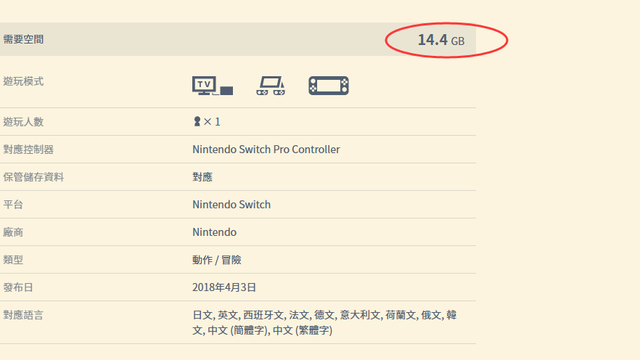Click the TV mode icon
Viewport: 640px width, 360px height.
coord(213,86)
